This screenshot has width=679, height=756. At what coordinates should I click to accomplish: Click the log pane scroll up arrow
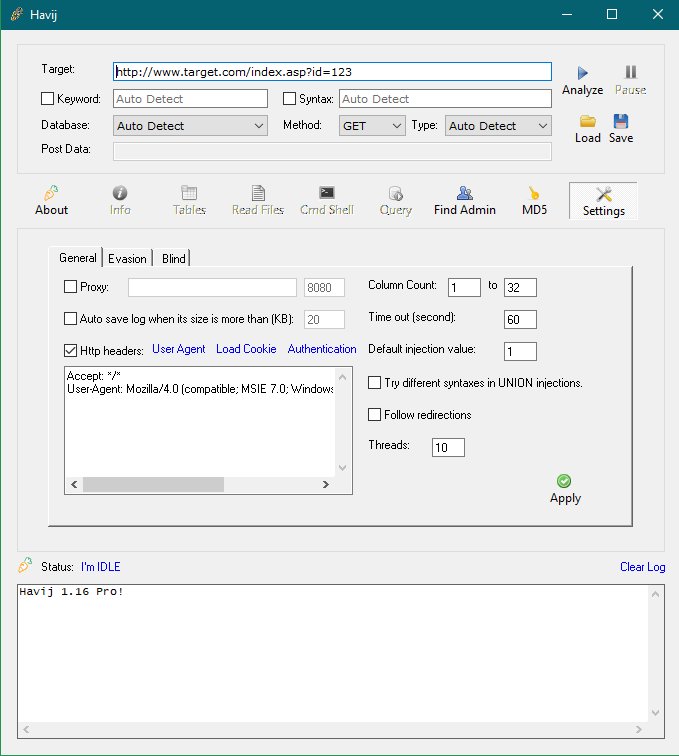pyautogui.click(x=655, y=594)
